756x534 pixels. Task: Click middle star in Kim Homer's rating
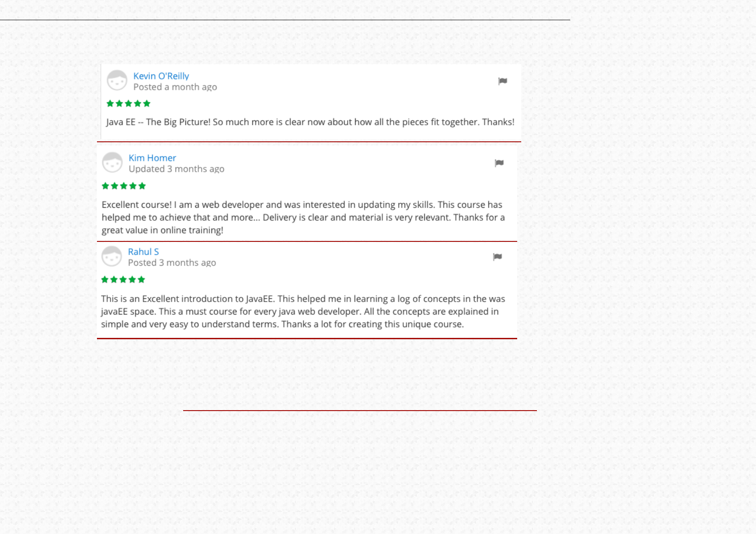[124, 186]
